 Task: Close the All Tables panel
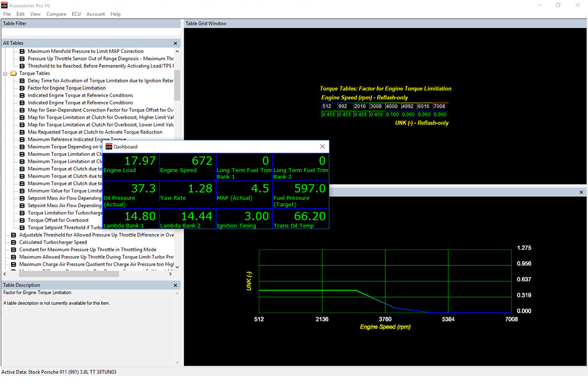coord(175,43)
